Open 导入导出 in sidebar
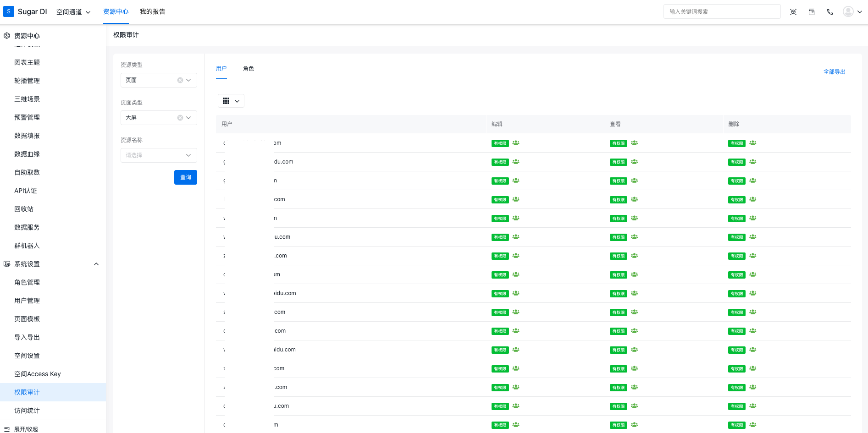 [x=27, y=337]
